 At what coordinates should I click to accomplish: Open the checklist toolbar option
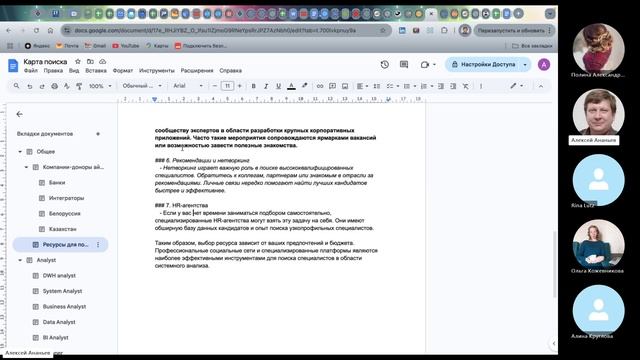coord(392,86)
